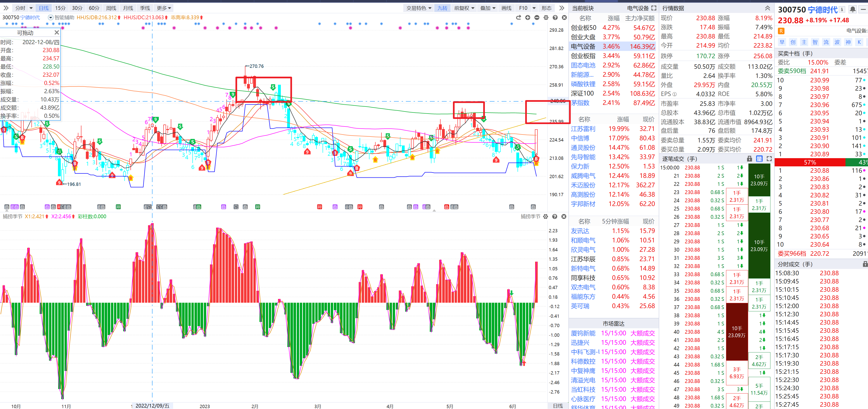Image resolution: width=868 pixels, height=409 pixels.
Task: Switch chart to 60分 period
Action: 94,8
